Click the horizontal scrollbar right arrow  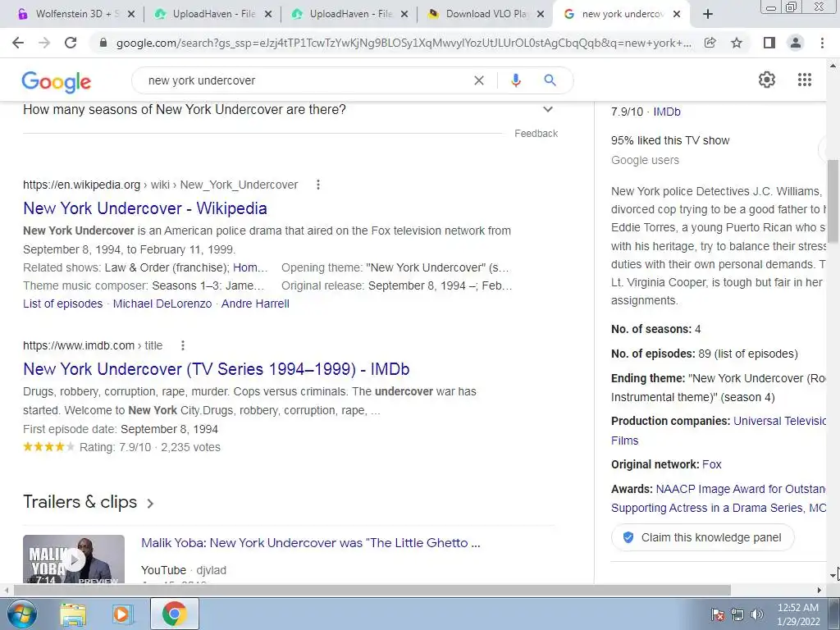pyautogui.click(x=819, y=591)
